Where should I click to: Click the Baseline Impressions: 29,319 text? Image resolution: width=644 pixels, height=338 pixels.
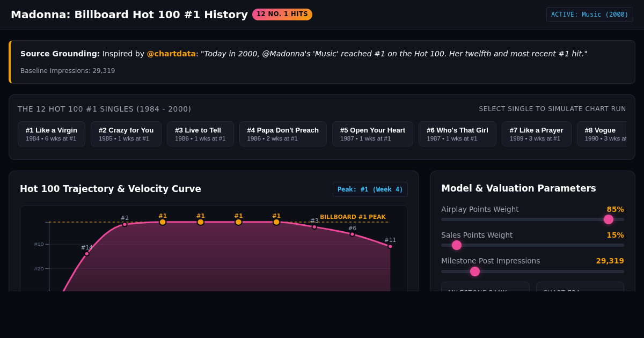(x=68, y=71)
